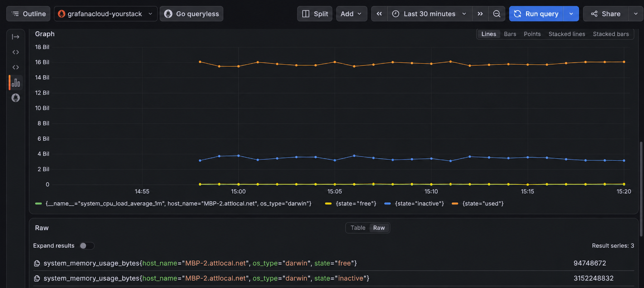Click the Prometheus flame sidebar icon
The height and width of the screenshot is (288, 644).
point(15,98)
